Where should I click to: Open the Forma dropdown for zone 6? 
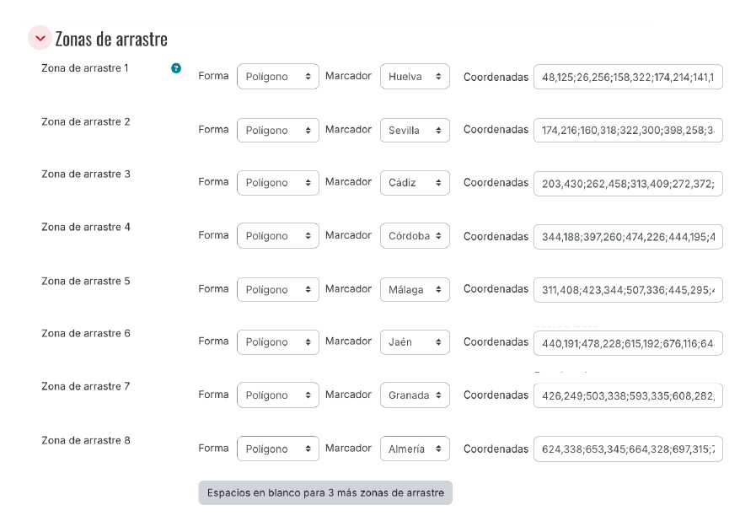coord(277,342)
